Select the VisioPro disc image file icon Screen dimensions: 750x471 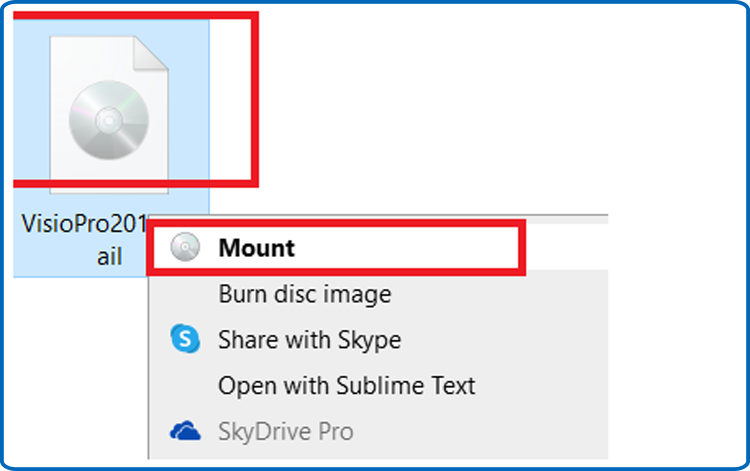tap(109, 115)
